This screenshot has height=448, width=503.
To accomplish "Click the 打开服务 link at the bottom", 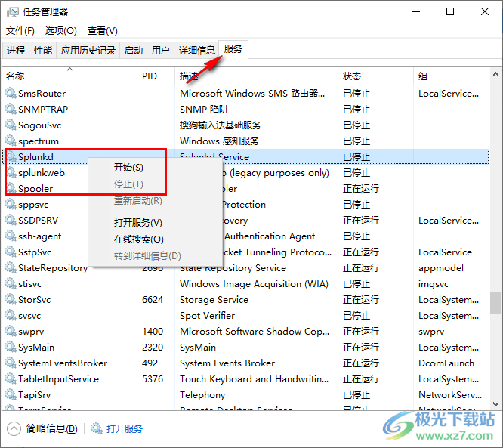I will [125, 429].
